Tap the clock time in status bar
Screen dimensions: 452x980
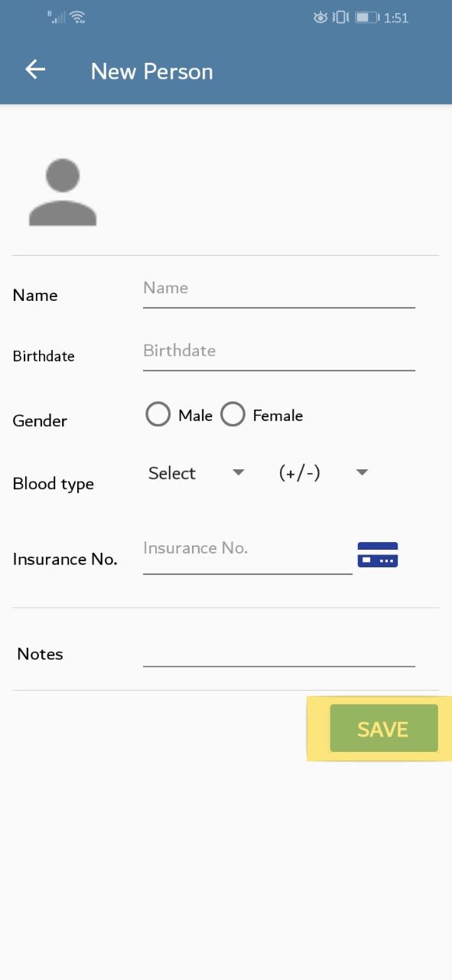coord(396,18)
